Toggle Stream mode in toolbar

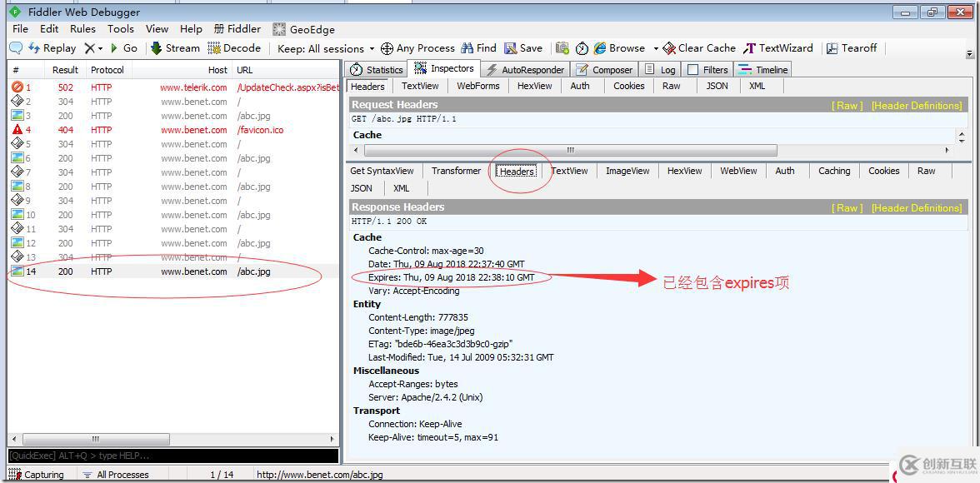coord(175,48)
